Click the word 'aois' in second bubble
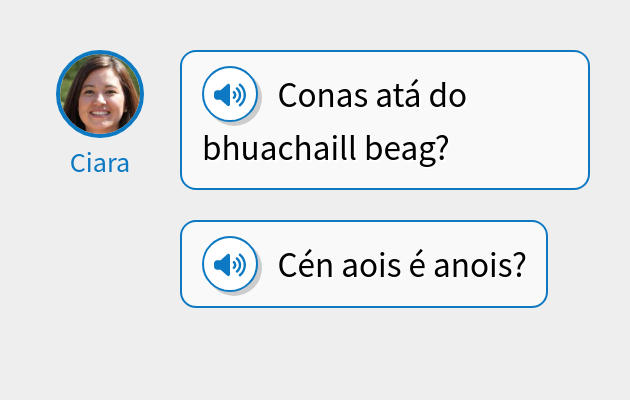 (371, 265)
